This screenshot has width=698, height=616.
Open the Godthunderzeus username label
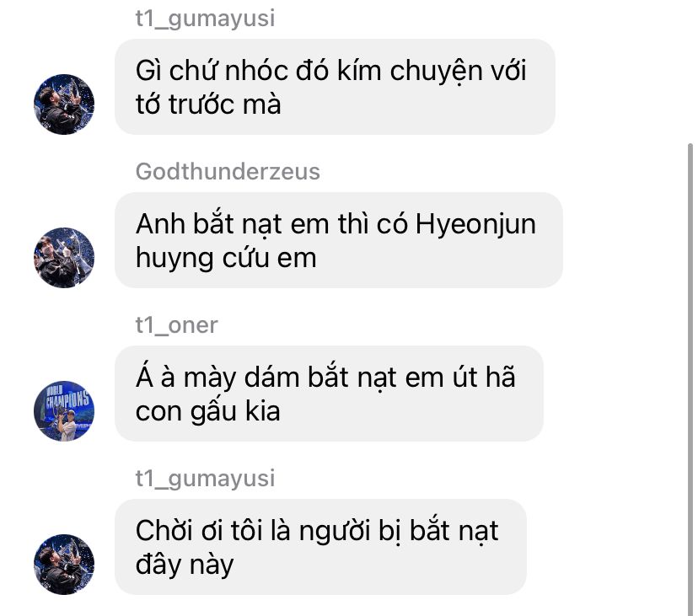pos(228,172)
